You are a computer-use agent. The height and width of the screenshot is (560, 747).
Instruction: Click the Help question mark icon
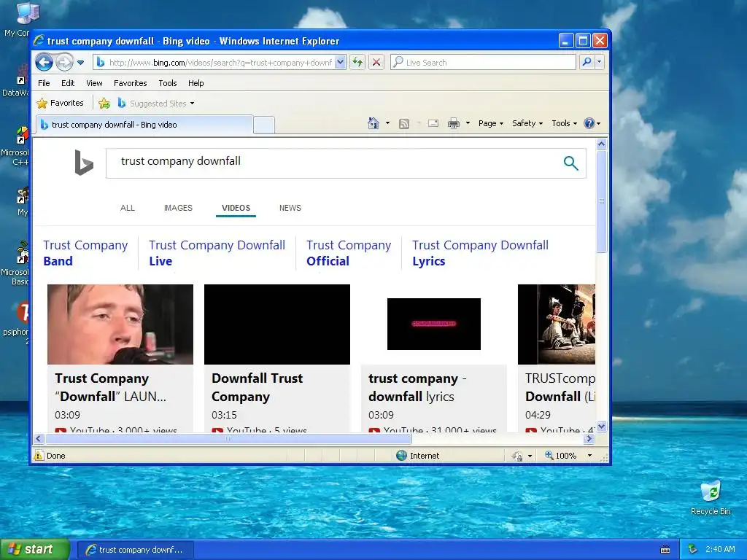[x=589, y=123]
